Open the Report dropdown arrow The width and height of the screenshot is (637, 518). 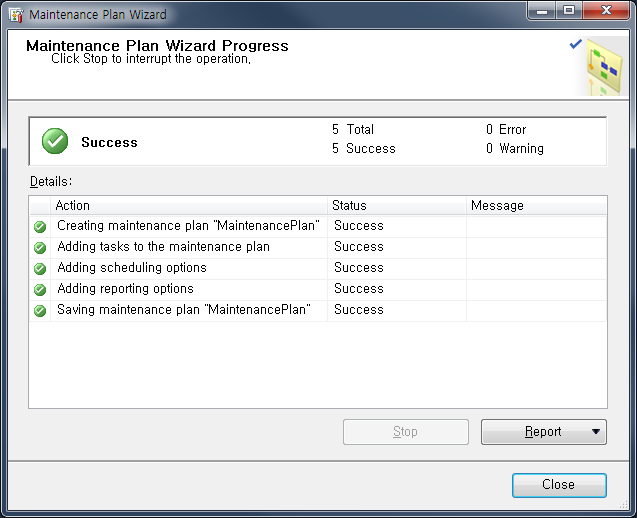[596, 431]
